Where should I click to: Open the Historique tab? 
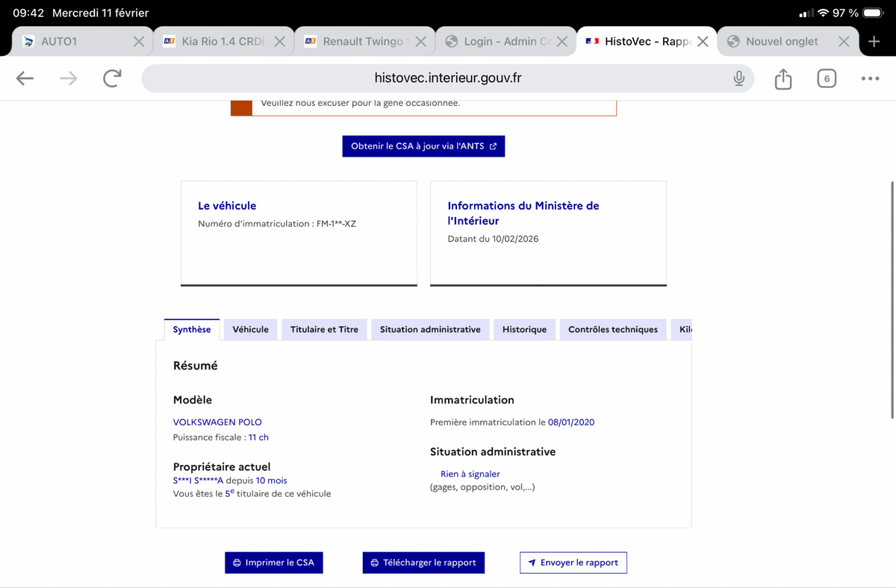coord(524,329)
